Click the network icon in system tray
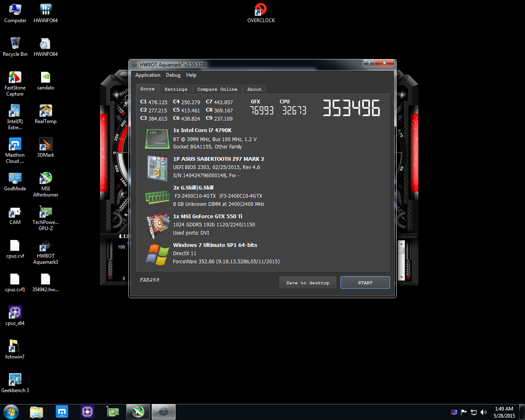This screenshot has height=420, width=525. click(x=474, y=412)
